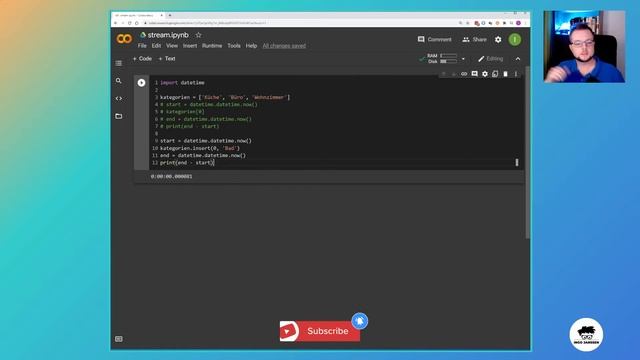
Task: Open the Insert menu
Action: pyautogui.click(x=190, y=46)
